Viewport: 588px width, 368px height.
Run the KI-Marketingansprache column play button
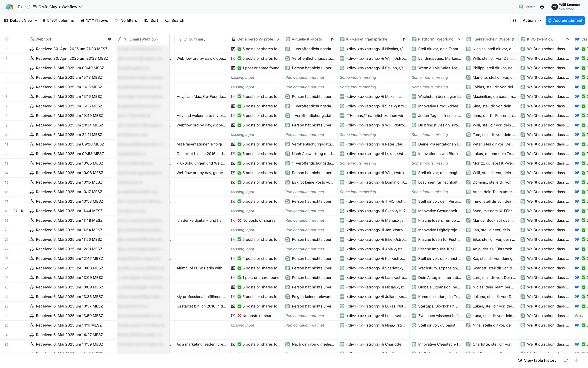click(x=404, y=39)
